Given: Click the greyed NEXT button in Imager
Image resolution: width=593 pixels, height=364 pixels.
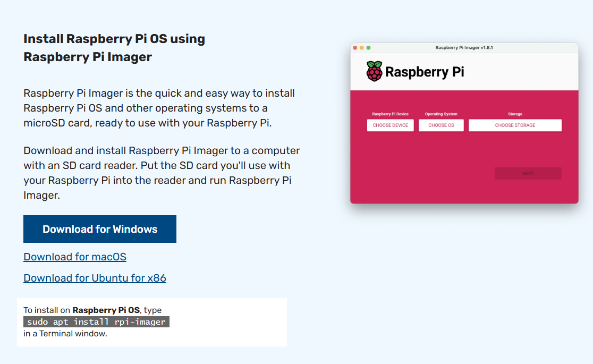Looking at the screenshot, I should [x=528, y=173].
